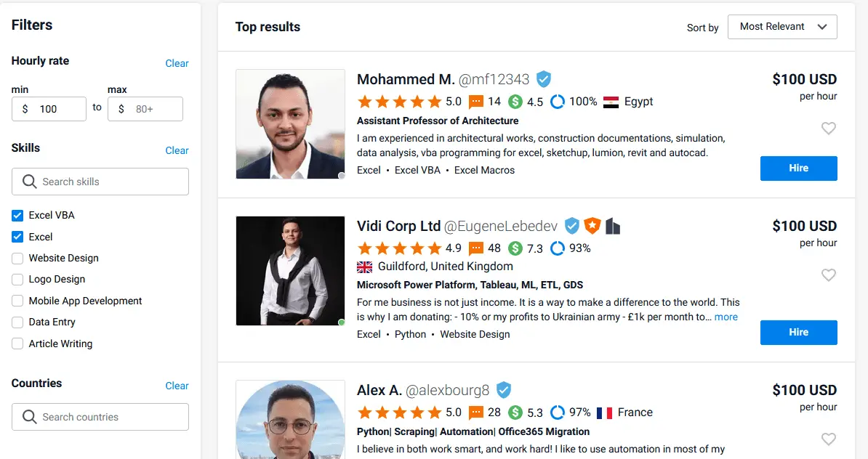Hire Mohammed M. with the Hire button
This screenshot has height=459, width=868.
click(x=798, y=168)
